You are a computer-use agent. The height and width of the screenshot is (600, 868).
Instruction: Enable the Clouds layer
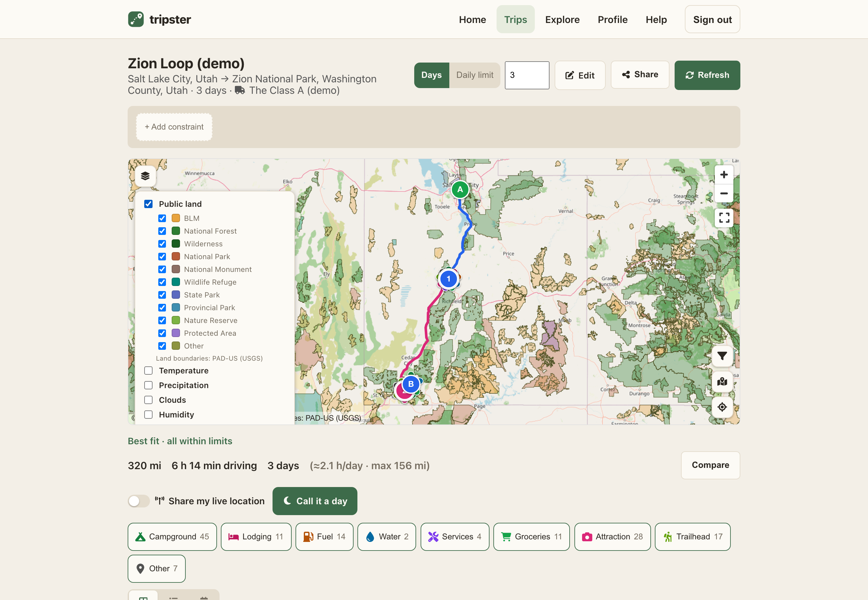coord(148,400)
